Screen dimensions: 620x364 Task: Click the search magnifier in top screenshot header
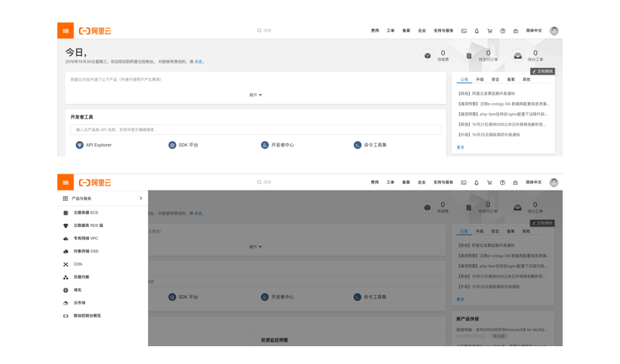click(260, 30)
